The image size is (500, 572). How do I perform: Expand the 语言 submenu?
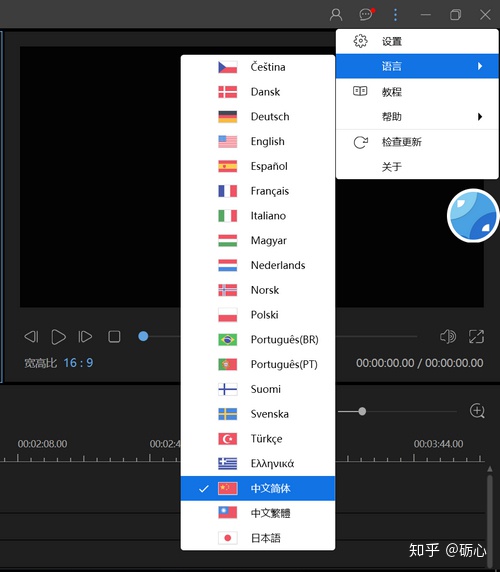(417, 66)
